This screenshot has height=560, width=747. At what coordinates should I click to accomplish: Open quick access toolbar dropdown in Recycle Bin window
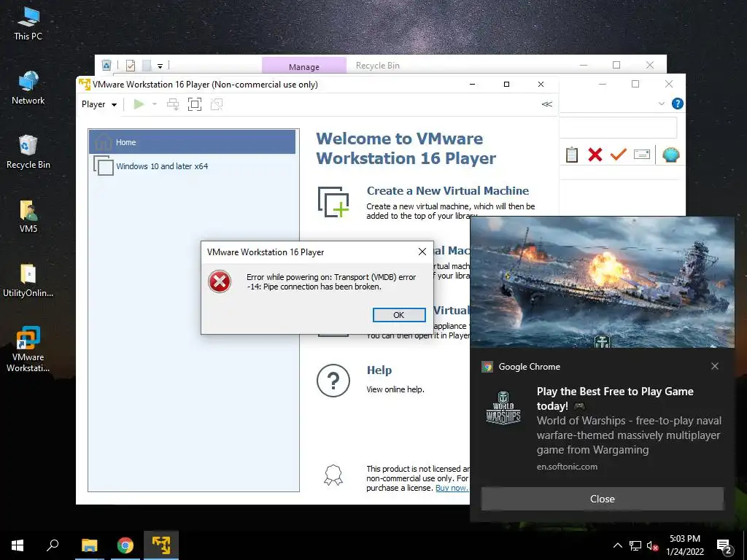160,66
